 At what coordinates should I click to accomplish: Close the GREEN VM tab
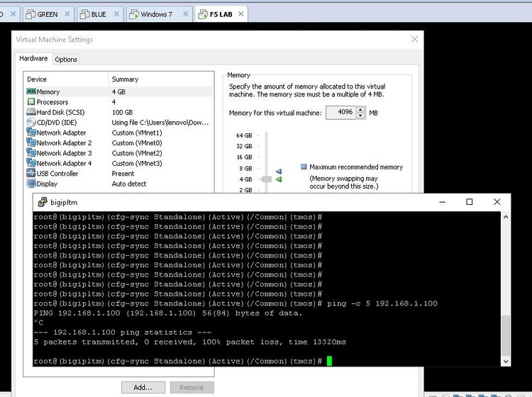point(67,14)
